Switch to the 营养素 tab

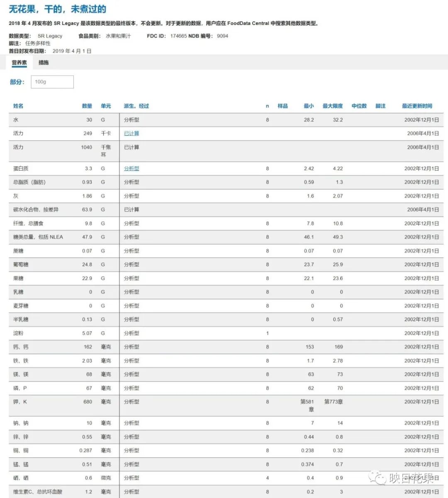coord(19,63)
